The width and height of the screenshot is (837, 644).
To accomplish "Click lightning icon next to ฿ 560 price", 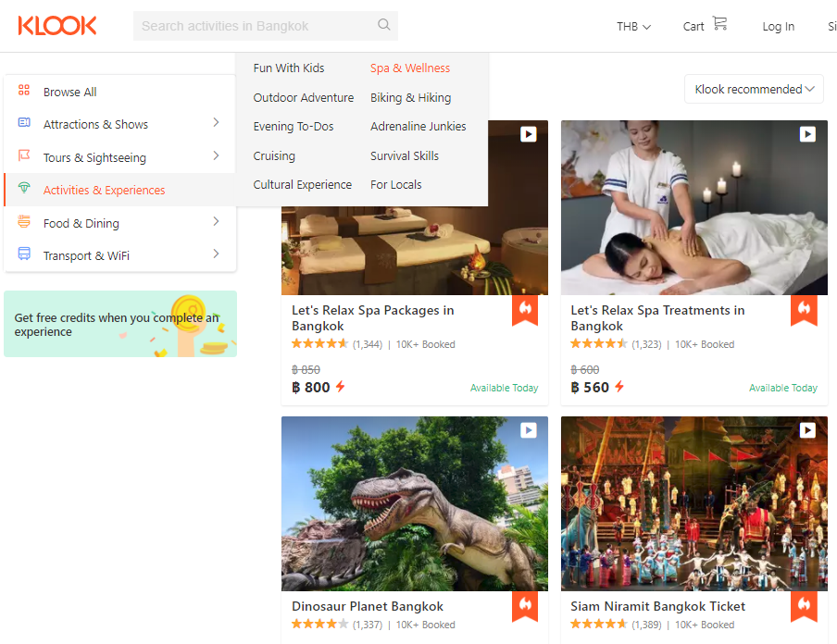I will [619, 387].
